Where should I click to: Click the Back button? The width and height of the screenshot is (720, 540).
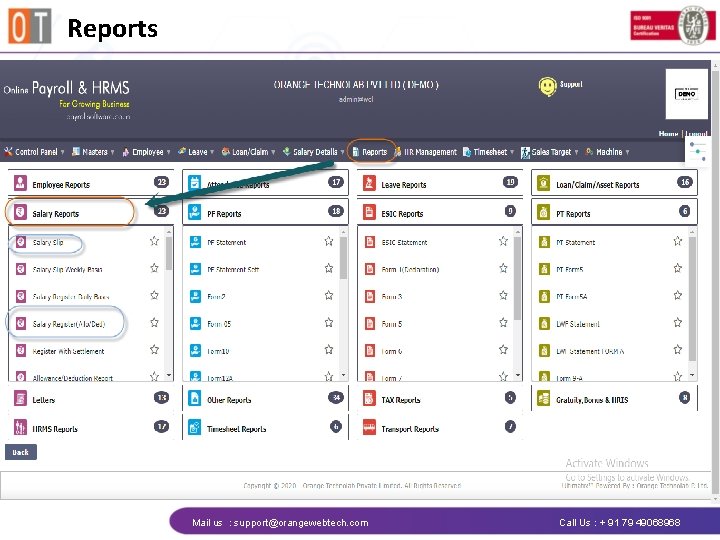tap(21, 452)
